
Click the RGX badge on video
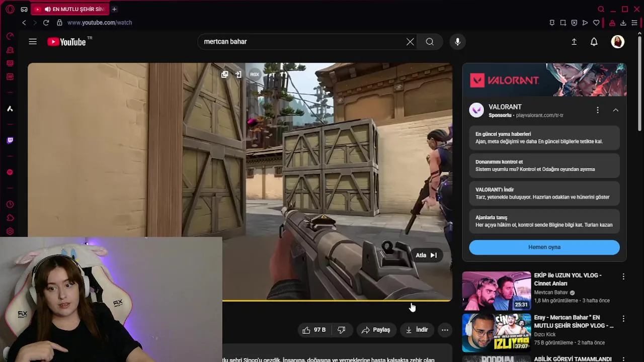pos(255,74)
